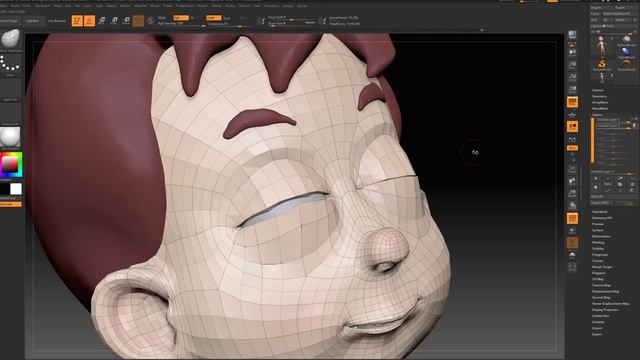Click the BPR render button
The width and height of the screenshot is (640, 360).
tap(572, 36)
